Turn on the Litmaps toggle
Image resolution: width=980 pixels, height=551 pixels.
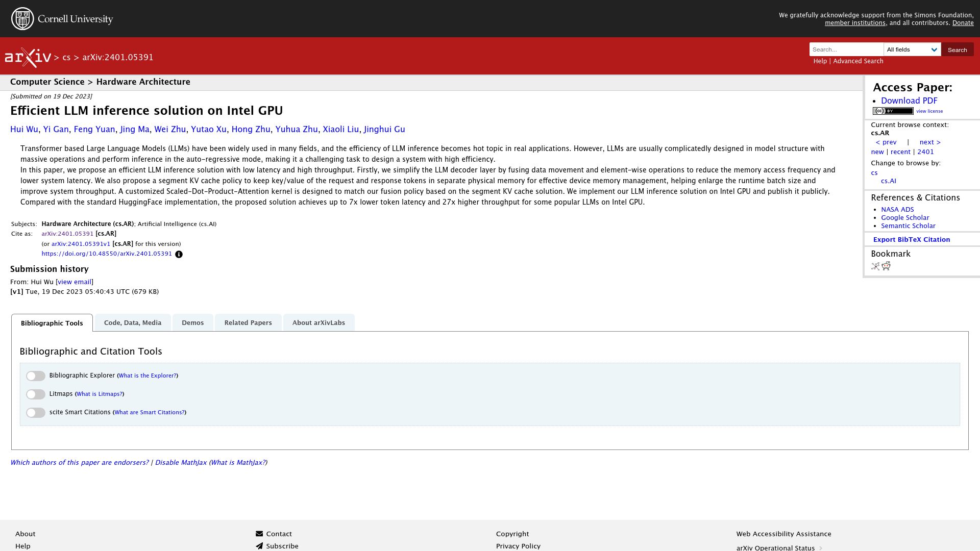(x=36, y=394)
